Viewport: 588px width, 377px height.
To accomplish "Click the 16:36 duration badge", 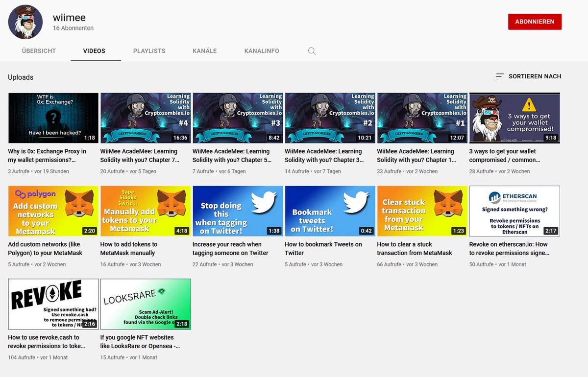I will tap(180, 138).
